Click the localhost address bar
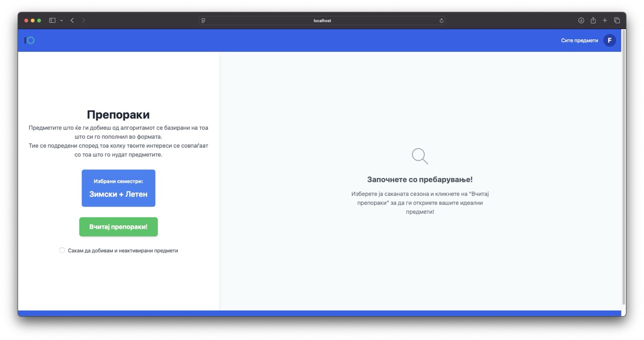 coord(322,21)
